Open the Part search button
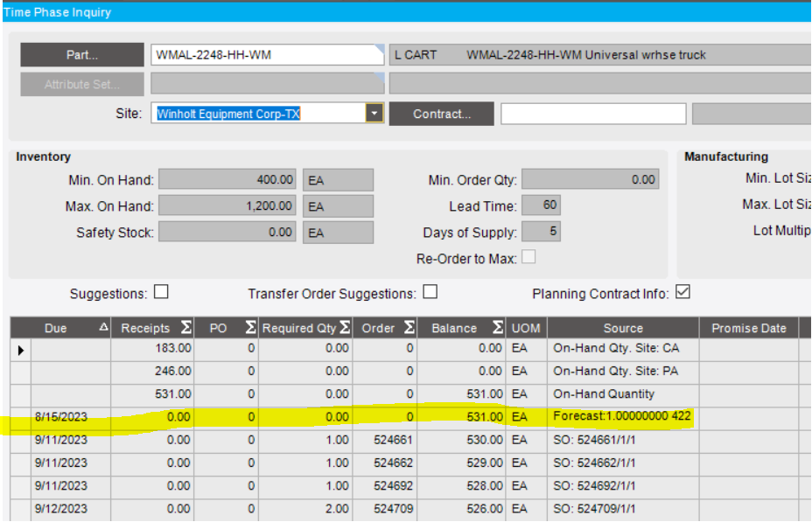The height and width of the screenshot is (522, 812). [x=82, y=55]
